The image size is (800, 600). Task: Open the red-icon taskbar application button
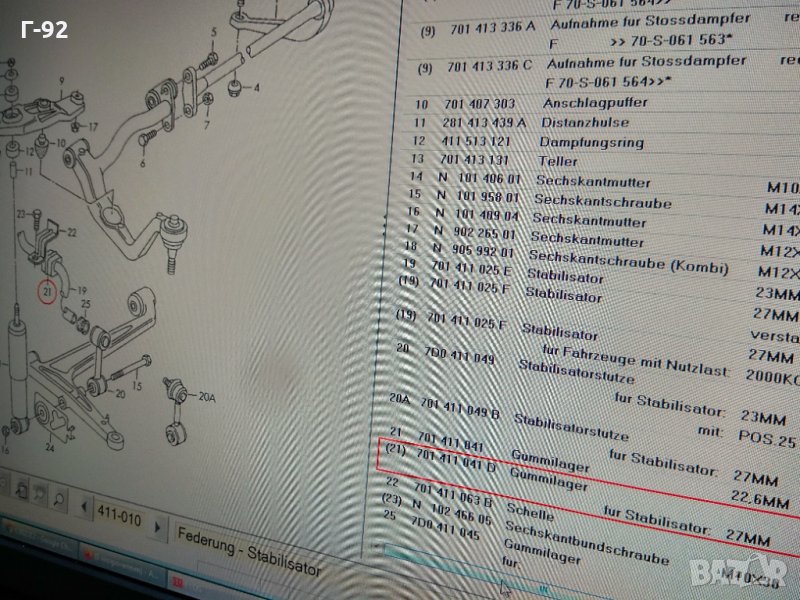pos(177,583)
